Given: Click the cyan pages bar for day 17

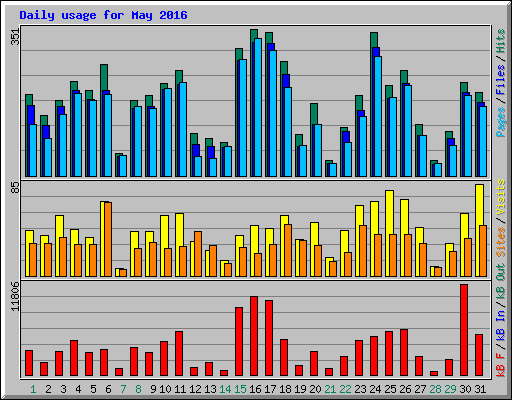Looking at the screenshot, I should click(x=273, y=113).
